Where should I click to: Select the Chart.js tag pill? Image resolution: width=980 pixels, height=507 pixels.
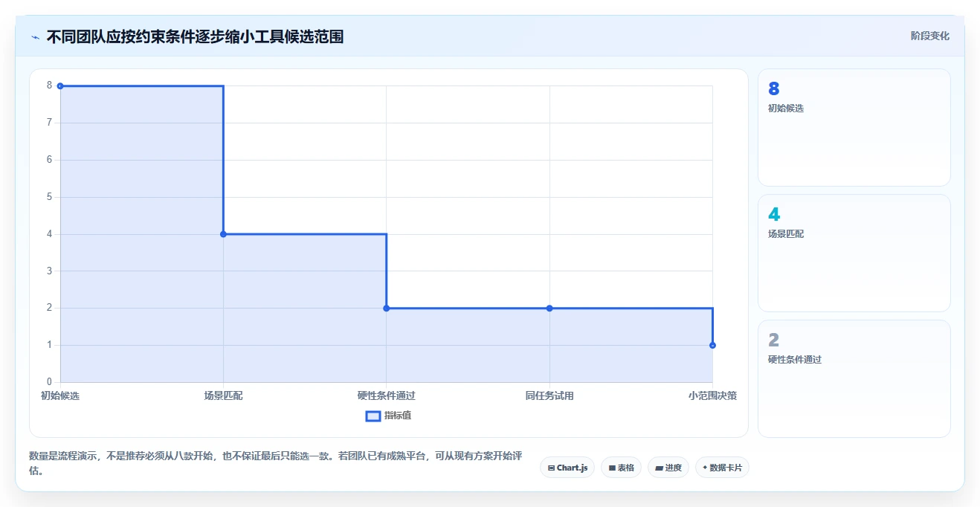[x=567, y=468]
